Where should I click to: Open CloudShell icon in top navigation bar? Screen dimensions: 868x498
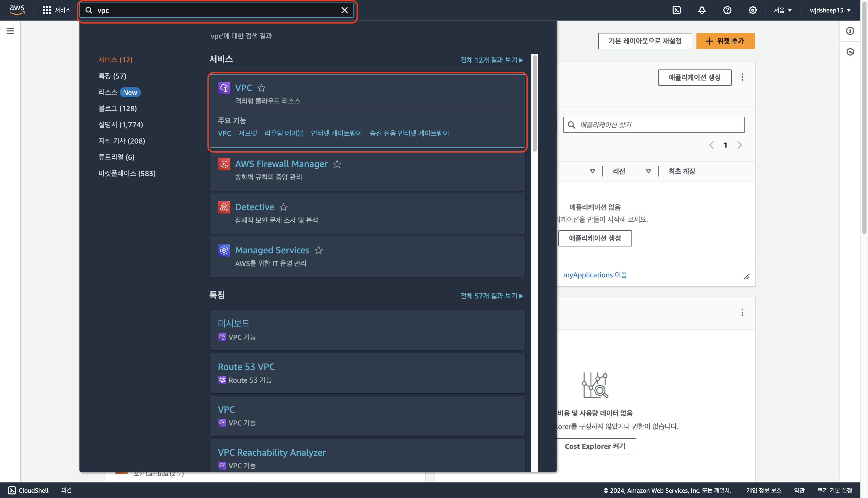tap(676, 10)
